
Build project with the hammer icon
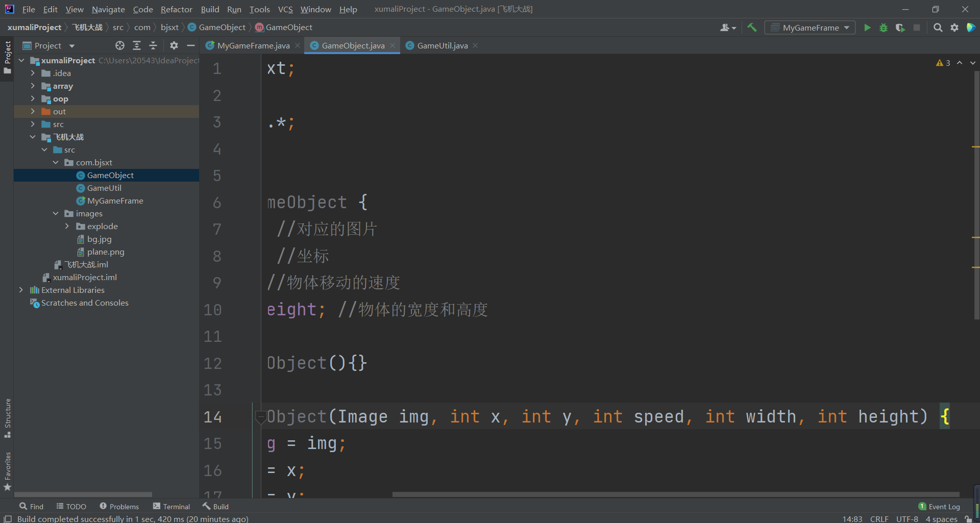pyautogui.click(x=752, y=28)
